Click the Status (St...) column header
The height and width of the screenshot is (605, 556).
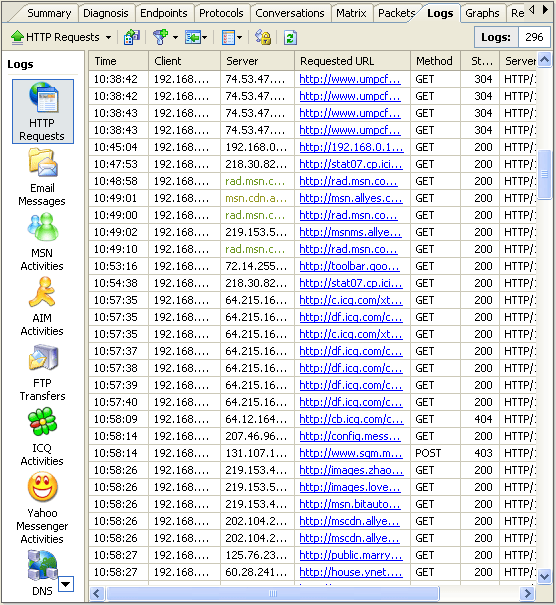[x=480, y=61]
